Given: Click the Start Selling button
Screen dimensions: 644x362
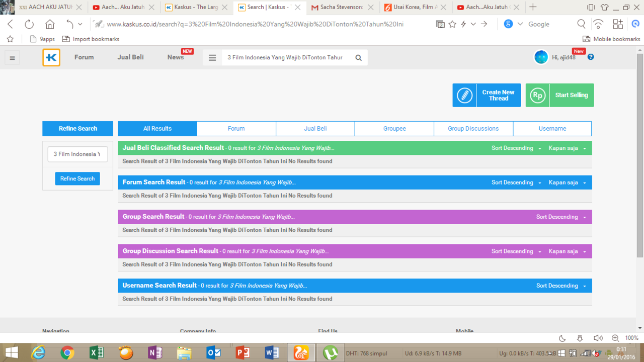Looking at the screenshot, I should coord(560,95).
